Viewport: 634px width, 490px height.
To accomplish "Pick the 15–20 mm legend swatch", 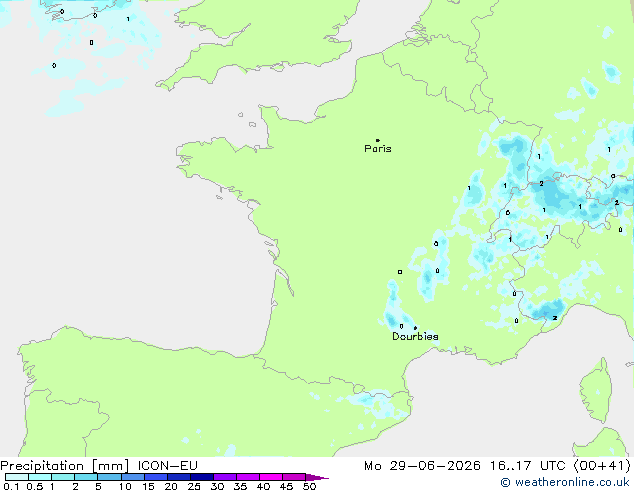I will pos(156,477).
